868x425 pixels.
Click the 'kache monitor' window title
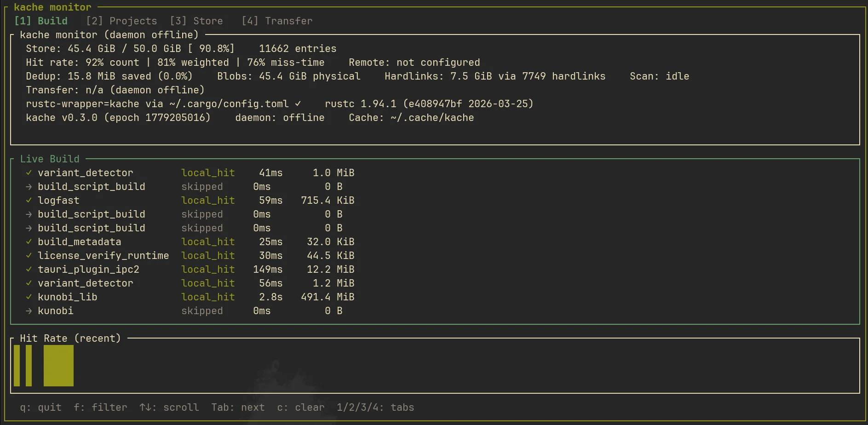click(x=52, y=7)
